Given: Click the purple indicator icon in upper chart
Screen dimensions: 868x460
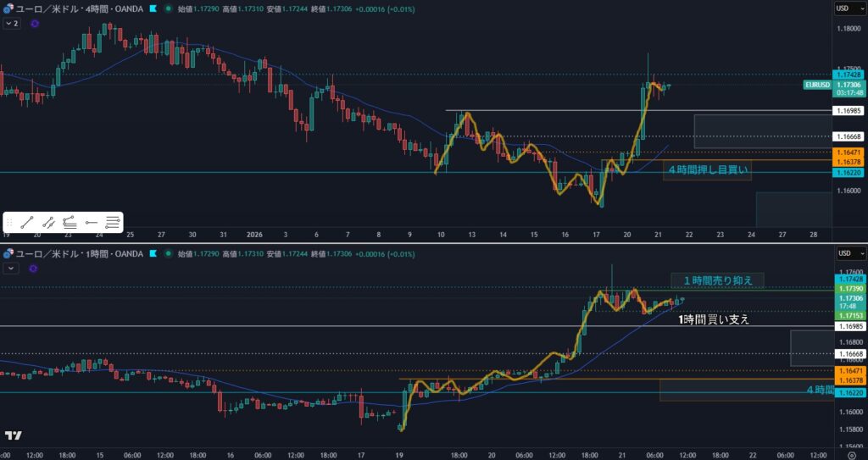Looking at the screenshot, I should point(35,24).
